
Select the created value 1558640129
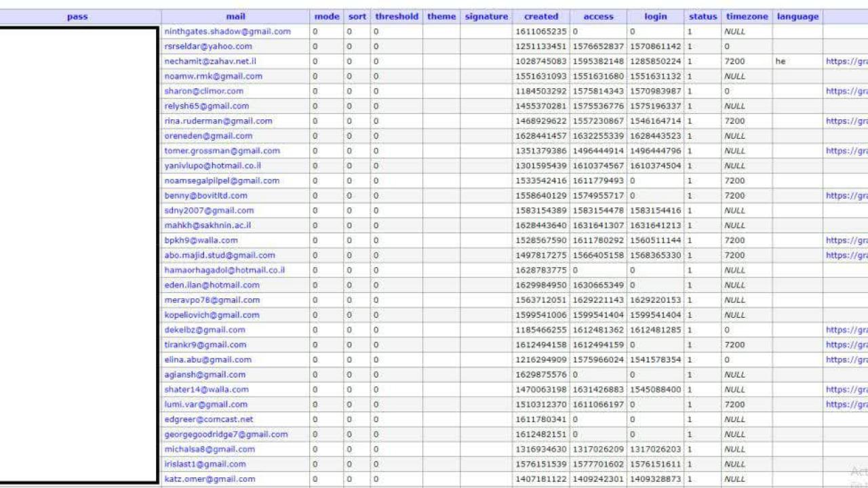(x=541, y=195)
